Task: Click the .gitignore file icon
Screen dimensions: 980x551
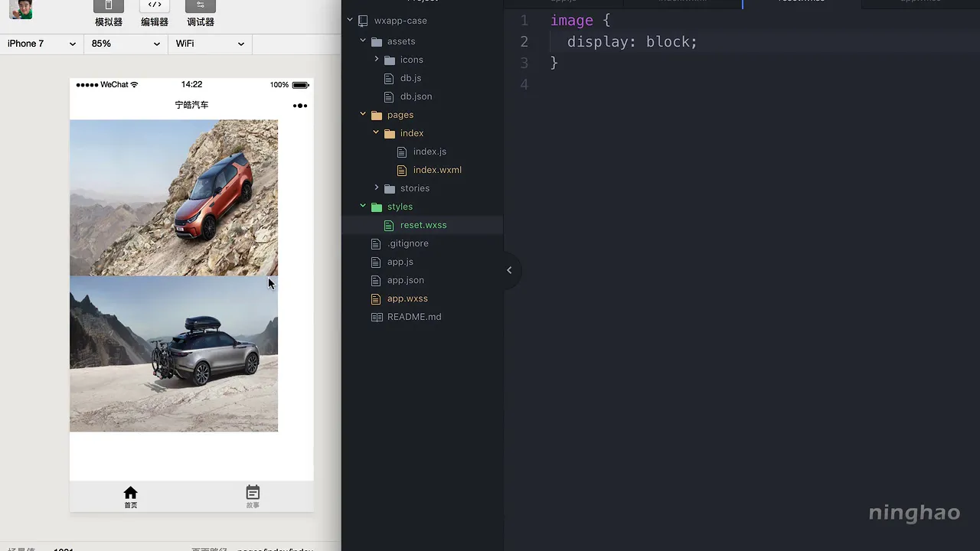Action: (375, 243)
